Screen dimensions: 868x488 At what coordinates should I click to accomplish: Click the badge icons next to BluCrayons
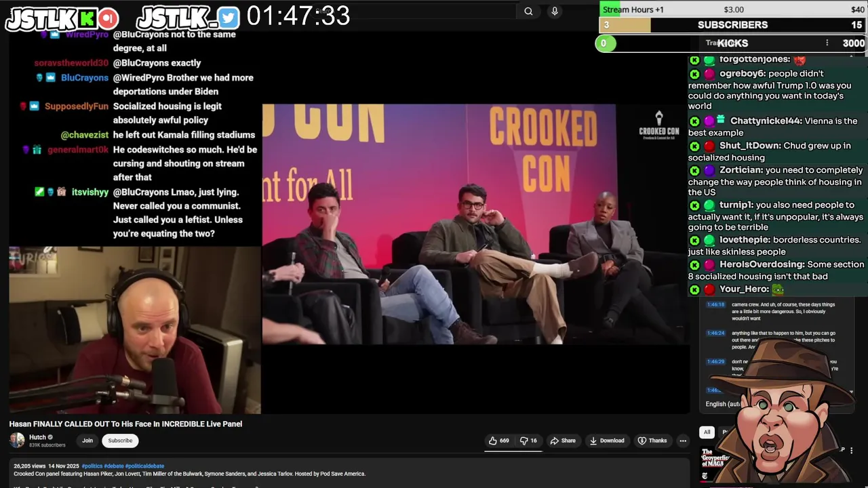45,78
